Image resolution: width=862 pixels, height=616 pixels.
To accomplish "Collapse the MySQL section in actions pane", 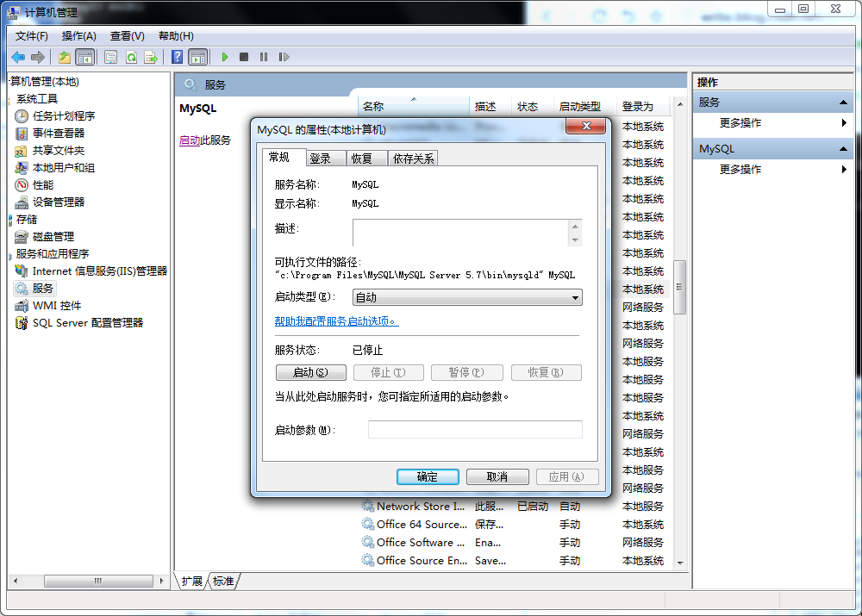I will 843,149.
